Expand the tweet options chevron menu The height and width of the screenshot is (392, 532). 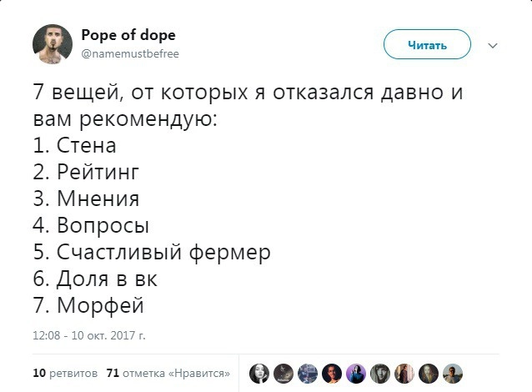coord(492,45)
